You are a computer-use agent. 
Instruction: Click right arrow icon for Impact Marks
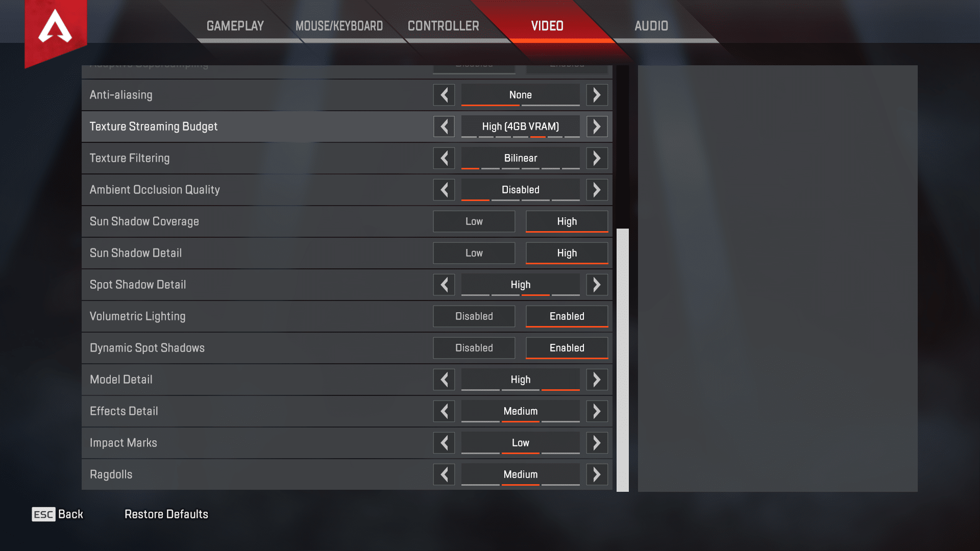pos(596,443)
